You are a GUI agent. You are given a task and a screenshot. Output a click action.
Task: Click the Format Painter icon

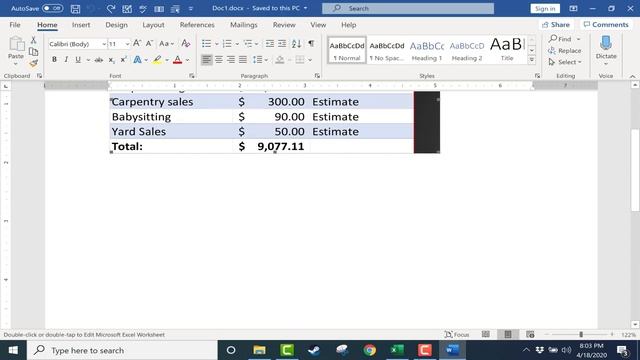(x=33, y=63)
